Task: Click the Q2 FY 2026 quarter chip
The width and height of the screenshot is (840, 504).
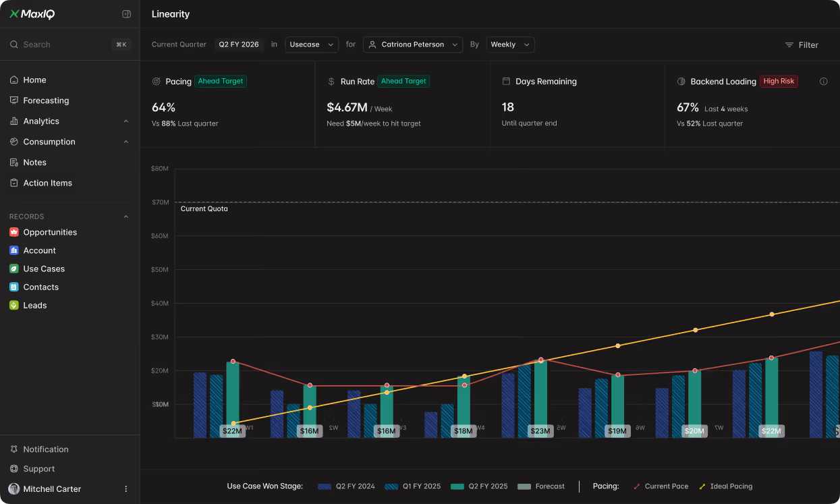Action: (x=239, y=44)
